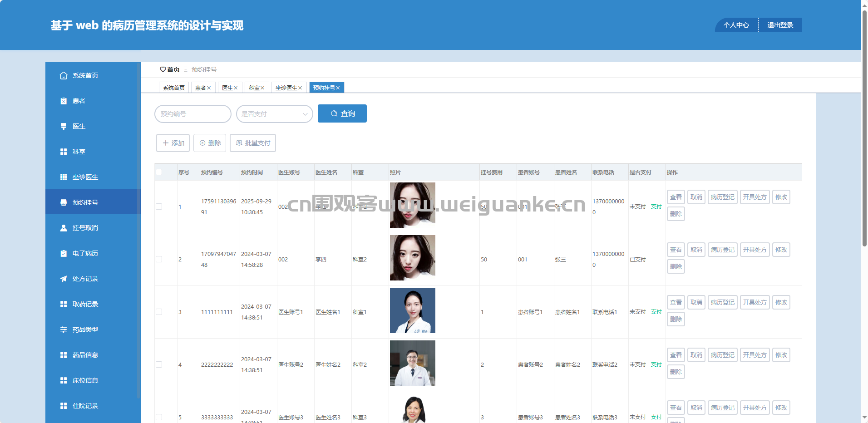The width and height of the screenshot is (868, 423).
Task: Click the 电子病历 clipboard icon
Action: pyautogui.click(x=64, y=253)
